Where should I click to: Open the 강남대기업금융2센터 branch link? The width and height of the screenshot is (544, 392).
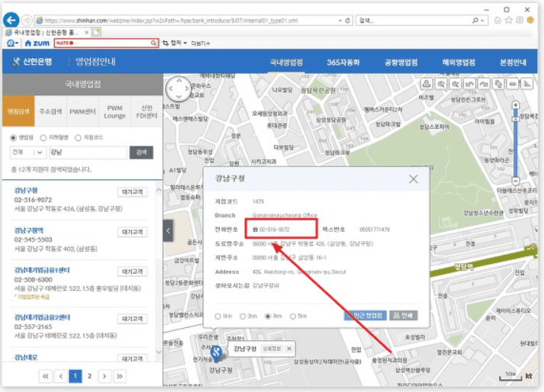pos(42,317)
